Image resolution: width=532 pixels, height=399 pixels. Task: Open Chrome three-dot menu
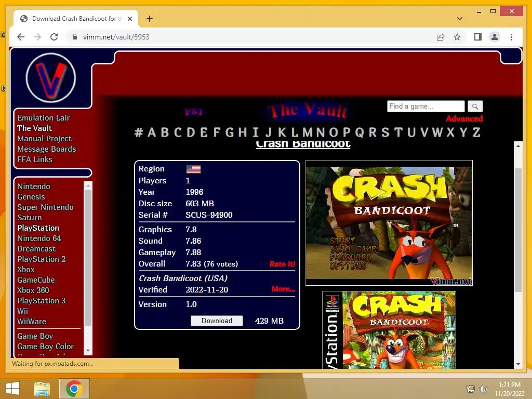(511, 37)
